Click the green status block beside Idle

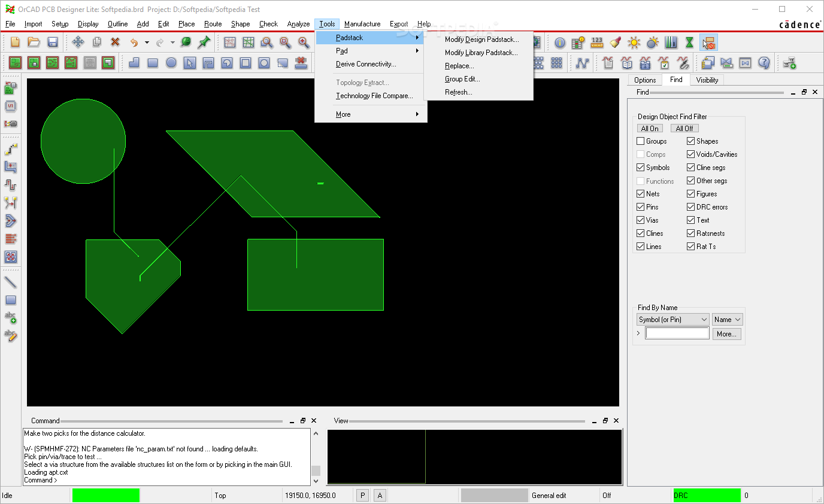click(x=106, y=496)
